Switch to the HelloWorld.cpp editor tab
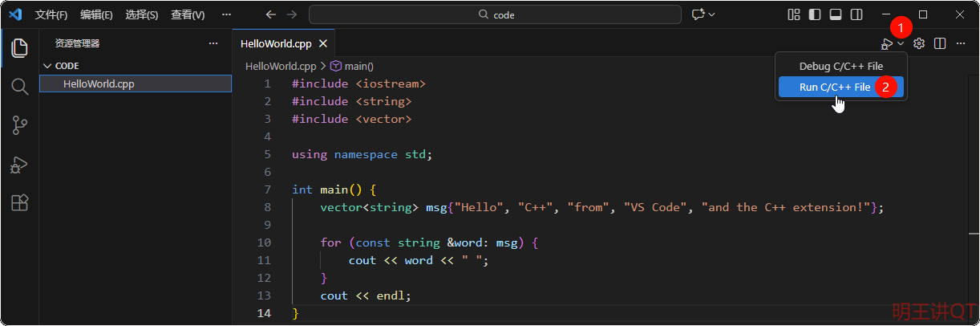Viewport: 980px width, 326px height. (x=276, y=43)
